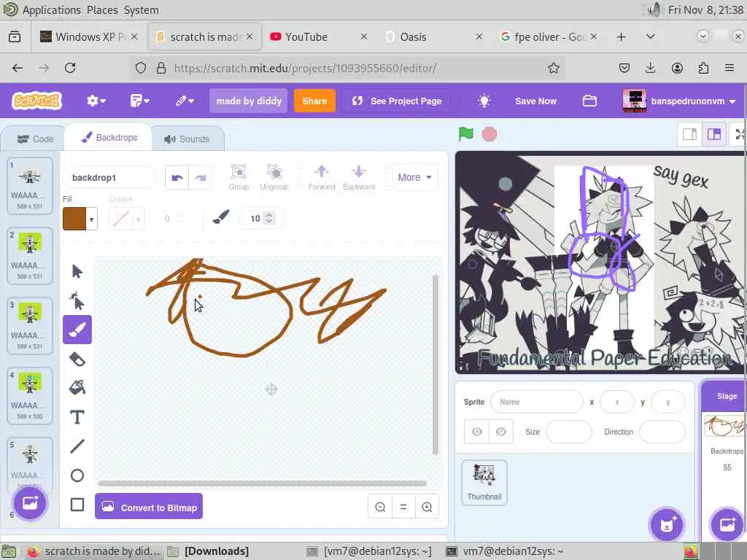Click the Scratch logo
The width and height of the screenshot is (747, 560).
pyautogui.click(x=37, y=101)
